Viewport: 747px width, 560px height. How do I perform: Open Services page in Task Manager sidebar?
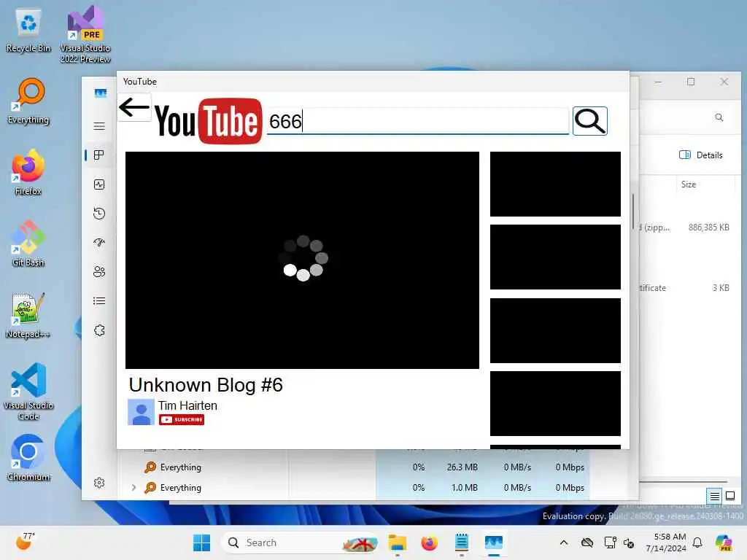pyautogui.click(x=99, y=330)
